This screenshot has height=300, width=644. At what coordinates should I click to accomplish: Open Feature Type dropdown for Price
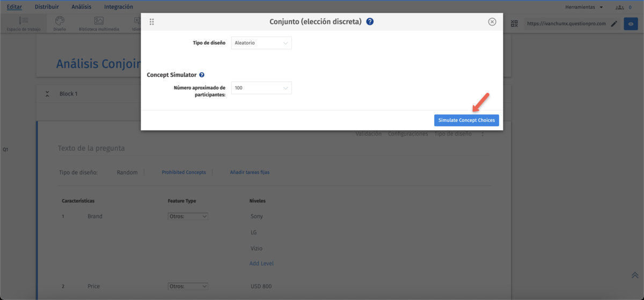pos(188,286)
